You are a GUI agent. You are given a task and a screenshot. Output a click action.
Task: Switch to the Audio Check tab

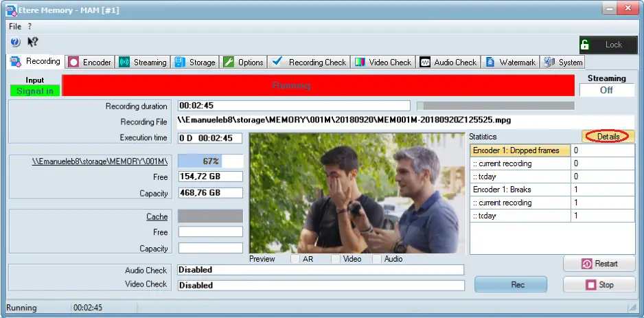pyautogui.click(x=448, y=63)
